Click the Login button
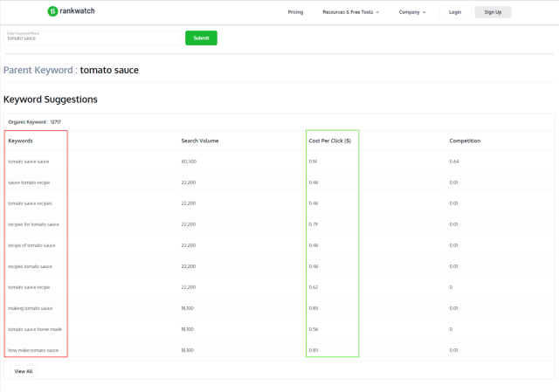This screenshot has height=392, width=559. 454,12
